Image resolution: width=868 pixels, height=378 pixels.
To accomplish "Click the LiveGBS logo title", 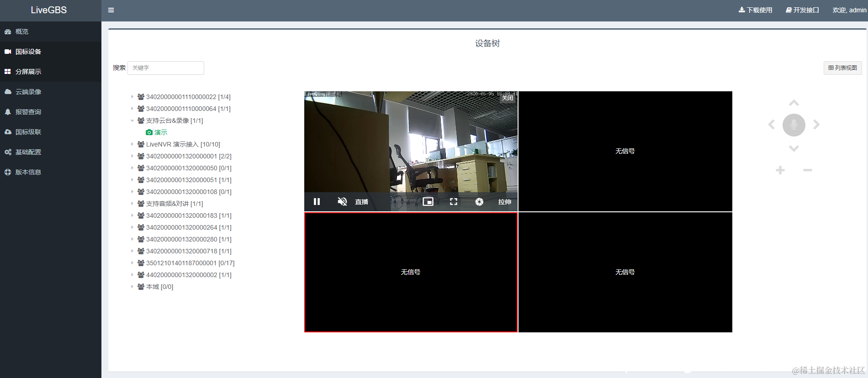I will [x=49, y=10].
